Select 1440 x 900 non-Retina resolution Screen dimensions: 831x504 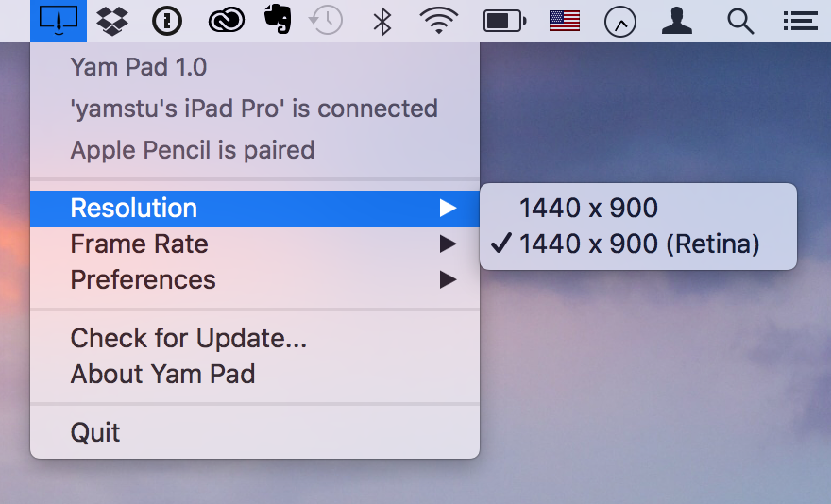tap(638, 208)
